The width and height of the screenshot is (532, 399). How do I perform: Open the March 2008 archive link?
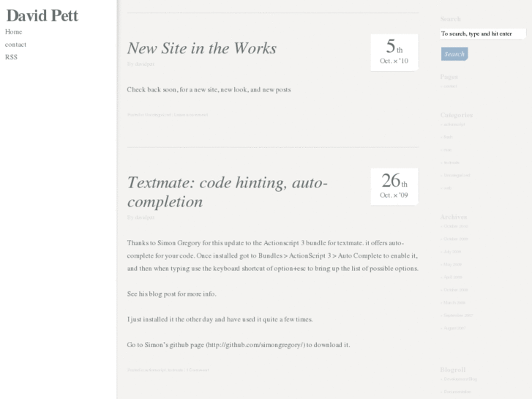pos(454,302)
